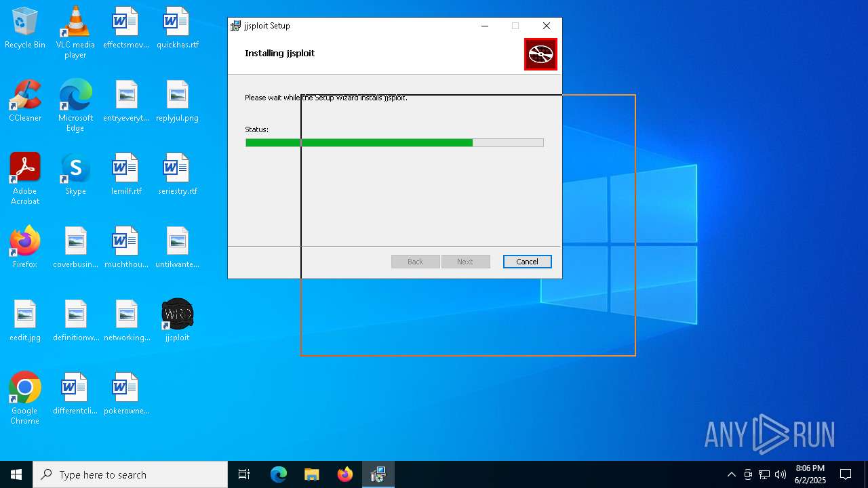Viewport: 868px width, 488px height.
Task: Select the effectsmov document icon
Action: (126, 28)
